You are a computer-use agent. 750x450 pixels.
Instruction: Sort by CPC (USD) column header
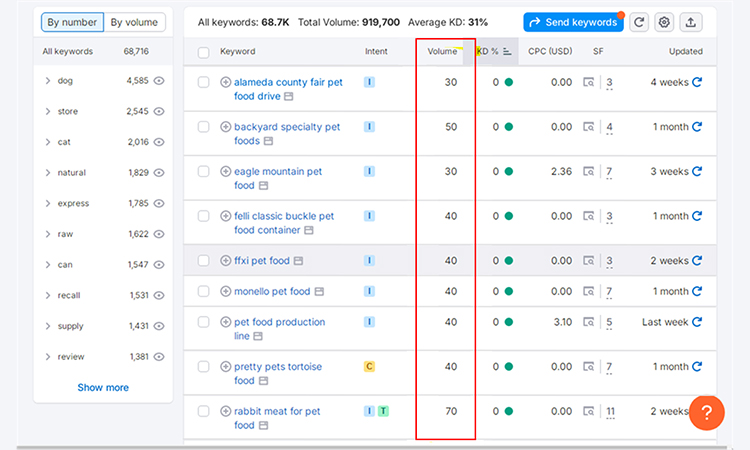coord(550,52)
